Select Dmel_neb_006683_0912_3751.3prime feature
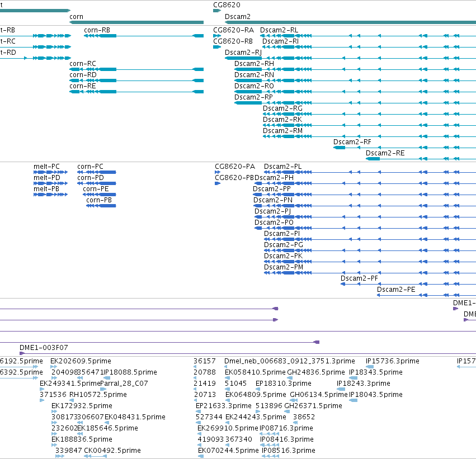Viewport: 476px width, 459px height. 290,361
